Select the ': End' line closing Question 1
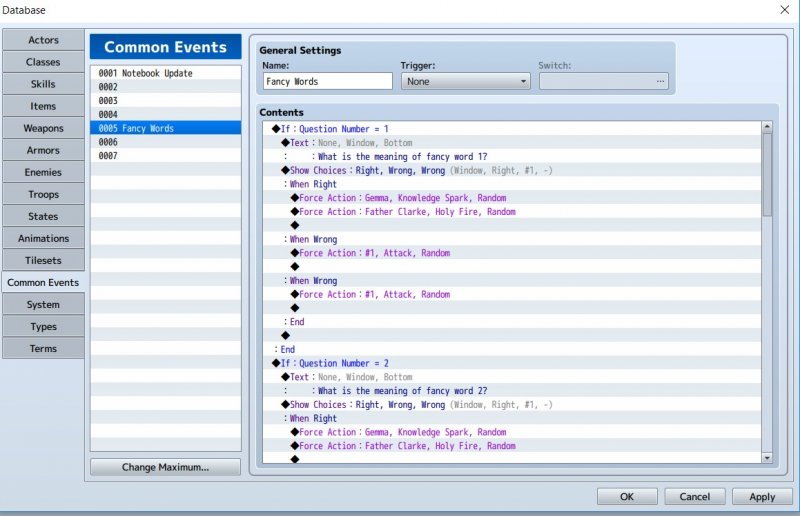800x516 pixels. 512,349
